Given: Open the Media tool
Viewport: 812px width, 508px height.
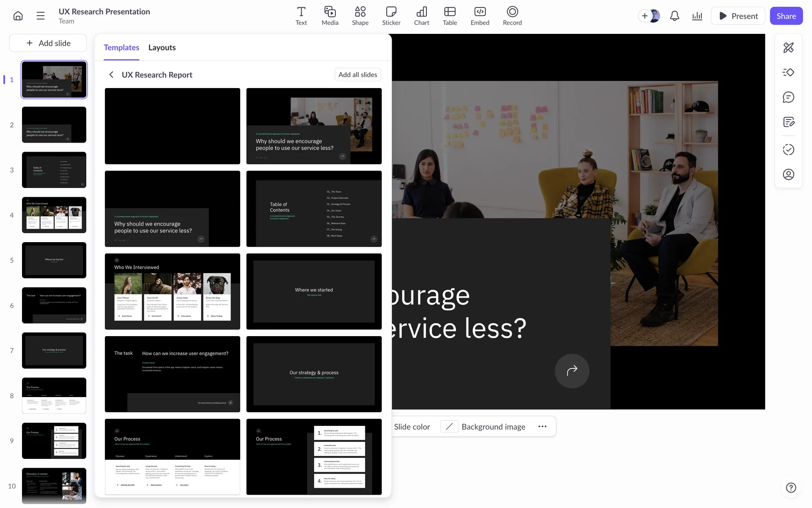Looking at the screenshot, I should 330,16.
